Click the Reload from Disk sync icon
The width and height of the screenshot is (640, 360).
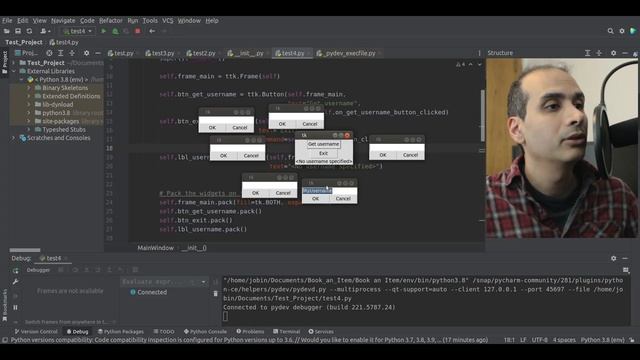click(29, 31)
